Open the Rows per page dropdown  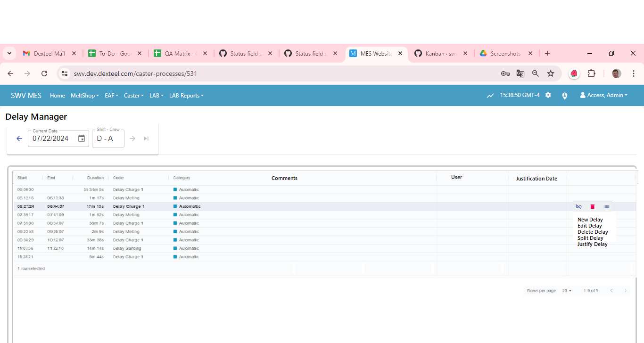click(x=567, y=291)
